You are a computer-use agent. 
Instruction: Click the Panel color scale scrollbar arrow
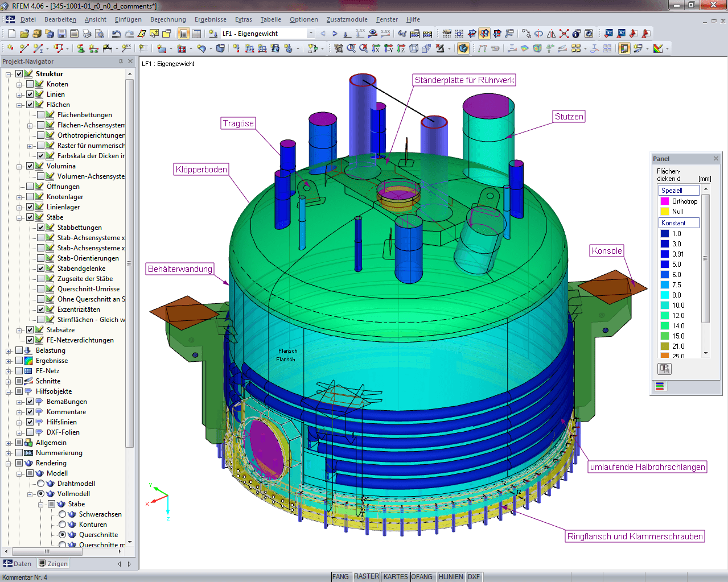tap(706, 189)
